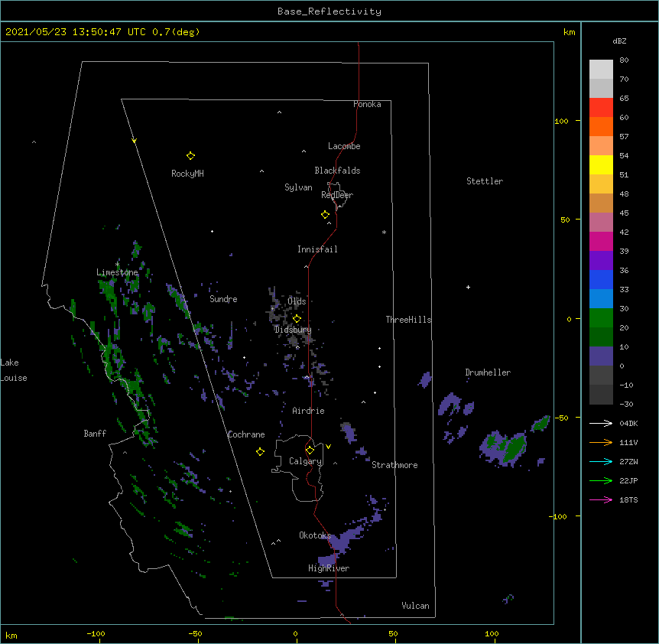
Task: Click the Blackfalds label
Action: pos(337,171)
